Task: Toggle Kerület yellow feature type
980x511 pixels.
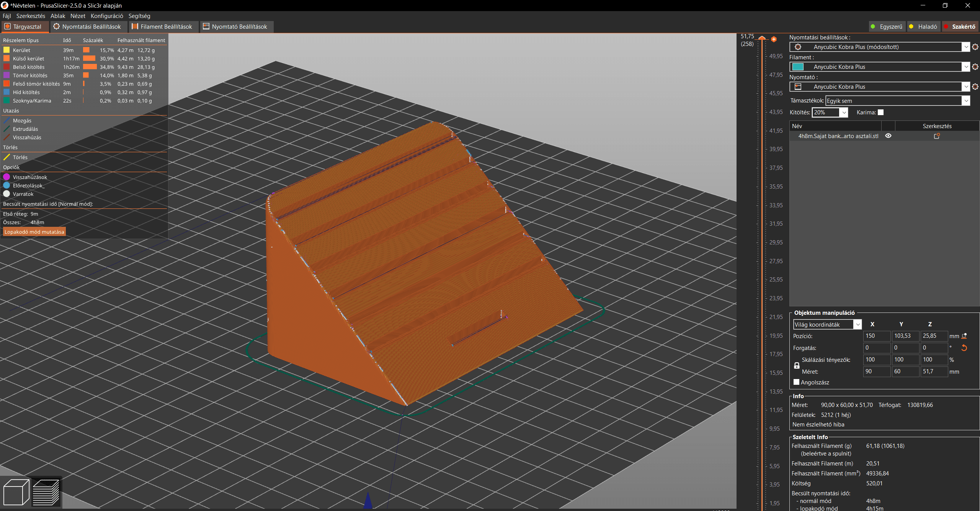Action: [x=7, y=50]
